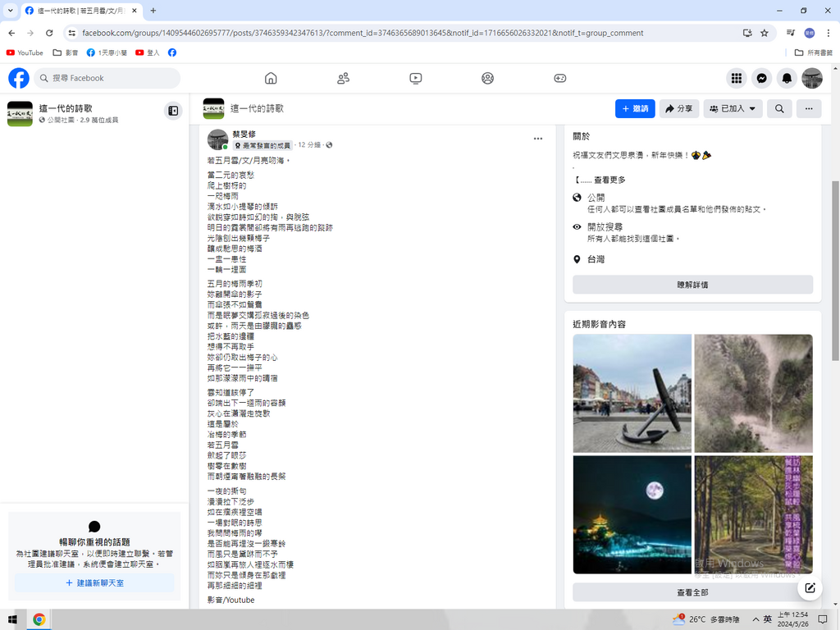Open the Friends icon in top navigation
Viewport: 840px width, 630px height.
[x=343, y=78]
